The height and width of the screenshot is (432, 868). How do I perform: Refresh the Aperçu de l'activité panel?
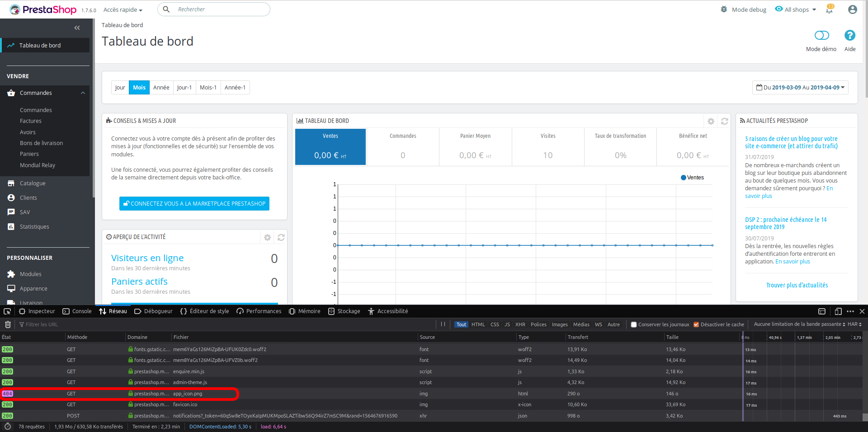(281, 237)
